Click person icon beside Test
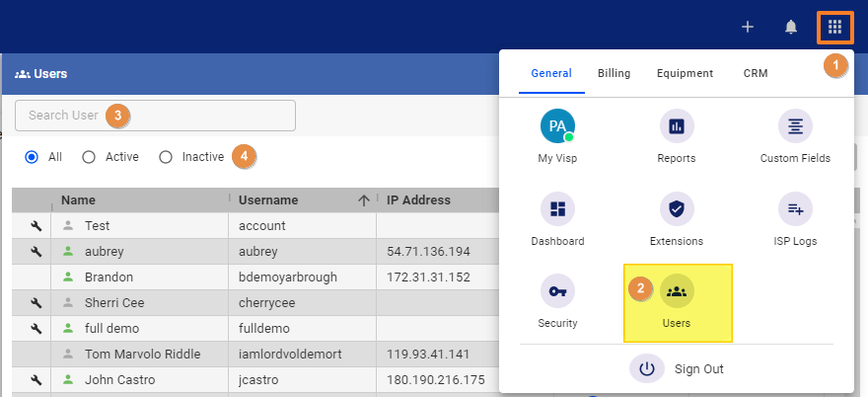The width and height of the screenshot is (868, 397). tap(68, 226)
